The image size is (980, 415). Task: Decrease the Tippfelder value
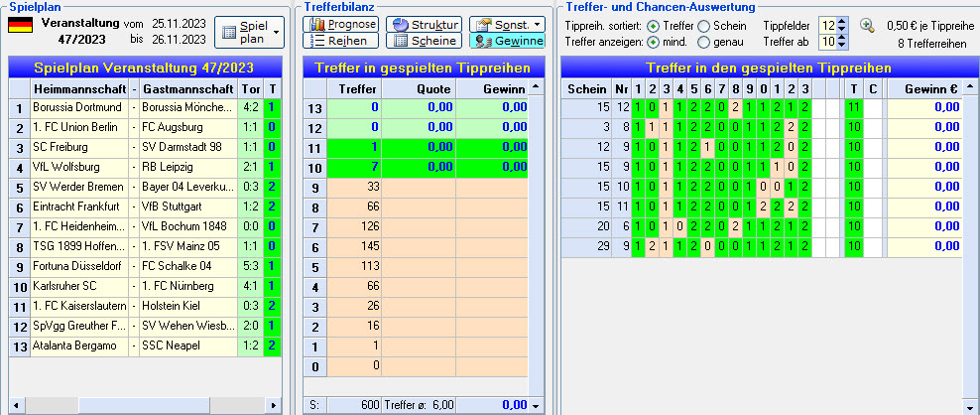[842, 30]
